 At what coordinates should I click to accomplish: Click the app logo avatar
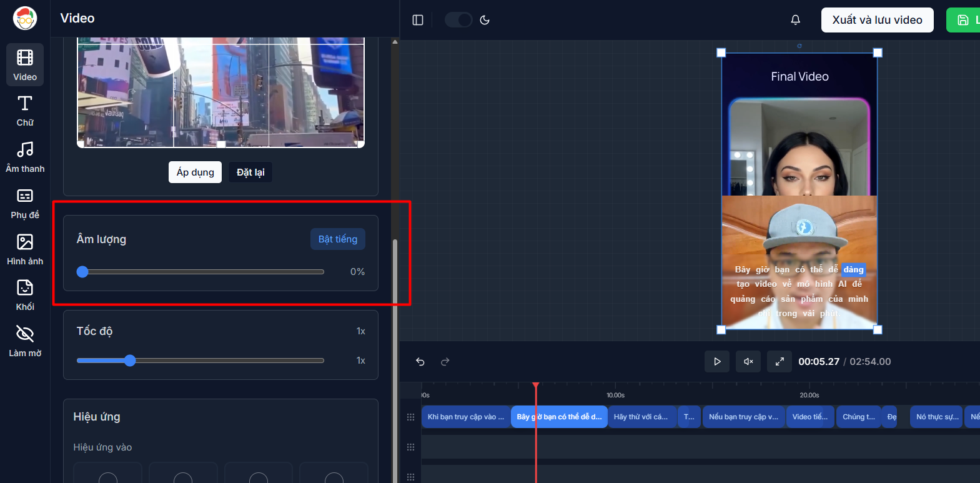point(25,18)
